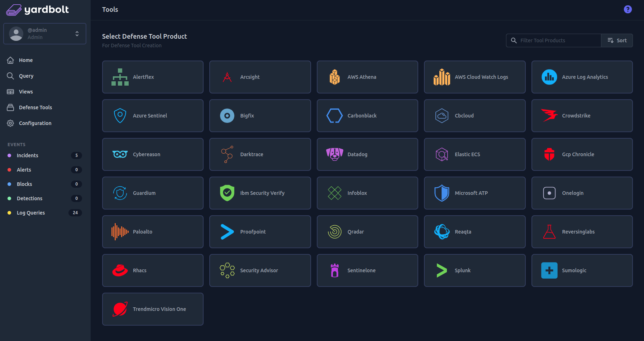
Task: Click the Sumologic blue plus icon
Action: (x=549, y=270)
